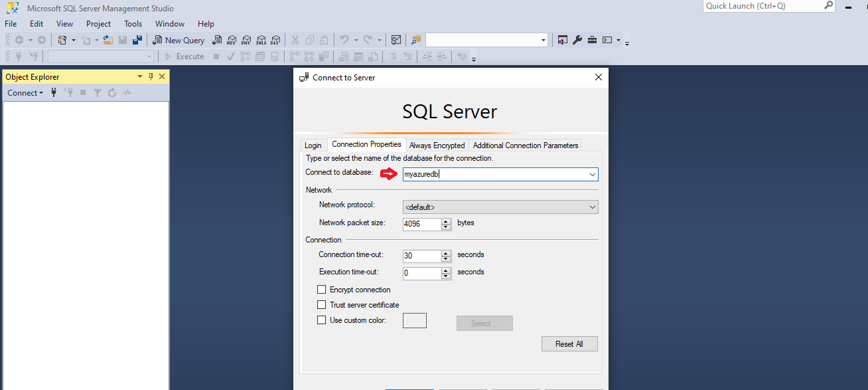The image size is (868, 390).
Task: Click the Navigate Backward arrow icon
Action: coord(19,40)
